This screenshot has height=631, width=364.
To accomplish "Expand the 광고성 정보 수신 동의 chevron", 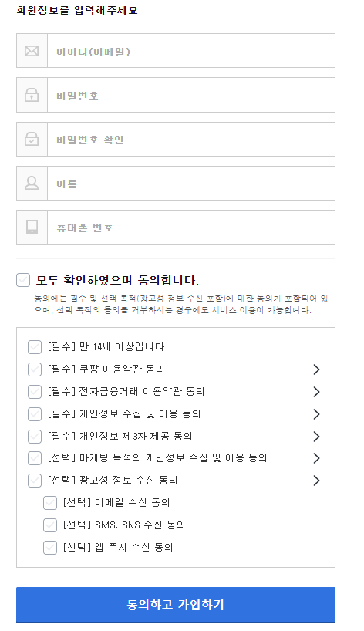I will (316, 481).
